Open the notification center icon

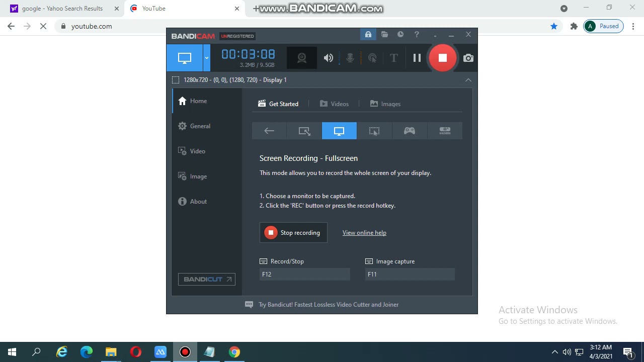point(628,352)
